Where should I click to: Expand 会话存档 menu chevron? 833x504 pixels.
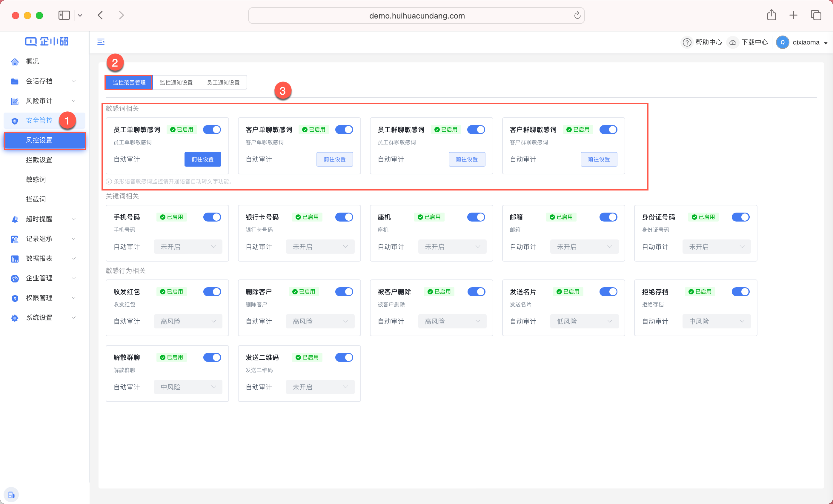[x=73, y=81]
